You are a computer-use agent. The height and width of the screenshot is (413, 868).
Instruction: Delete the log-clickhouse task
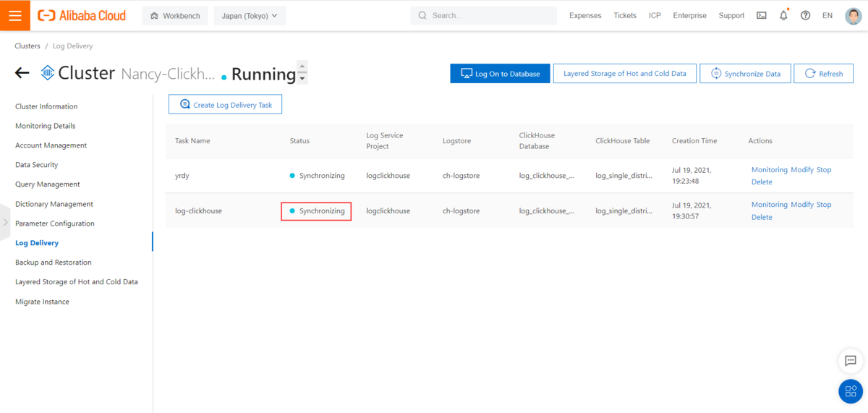(x=762, y=217)
